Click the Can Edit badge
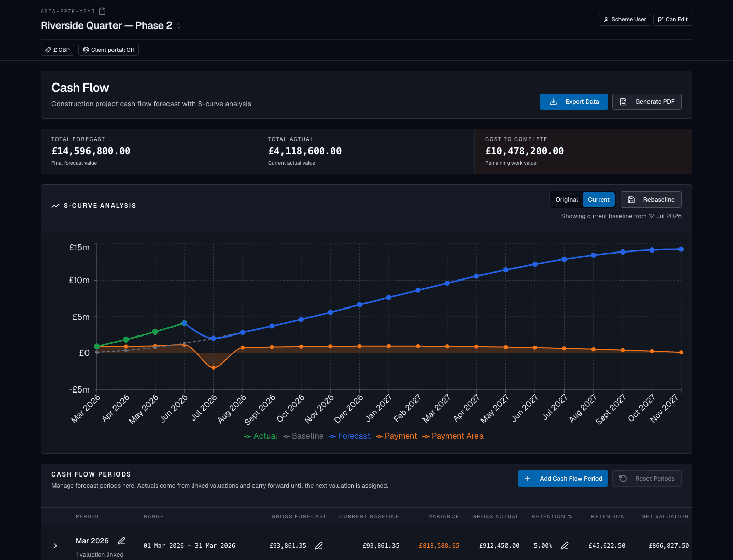This screenshot has width=733, height=560. pyautogui.click(x=672, y=20)
